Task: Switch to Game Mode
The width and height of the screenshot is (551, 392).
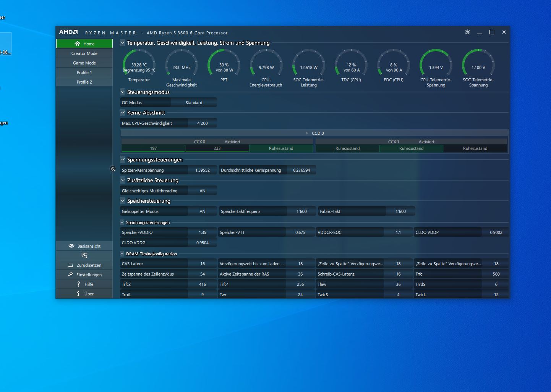Action: click(x=84, y=63)
